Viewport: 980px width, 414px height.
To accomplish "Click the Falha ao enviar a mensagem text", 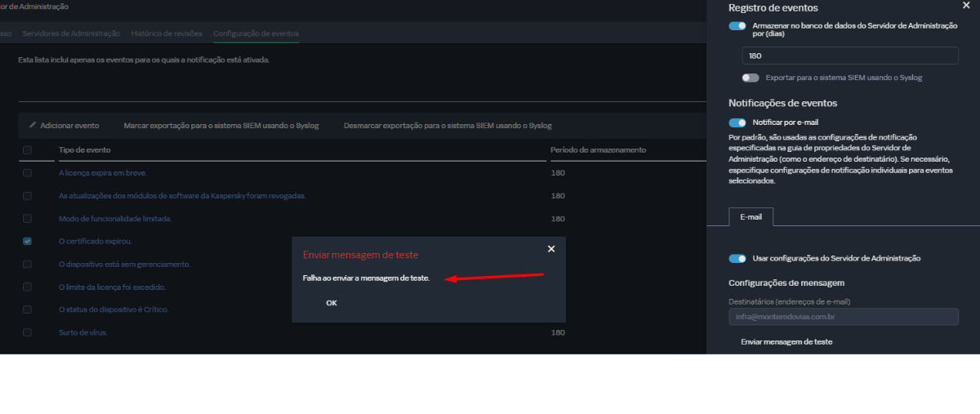I will click(366, 278).
